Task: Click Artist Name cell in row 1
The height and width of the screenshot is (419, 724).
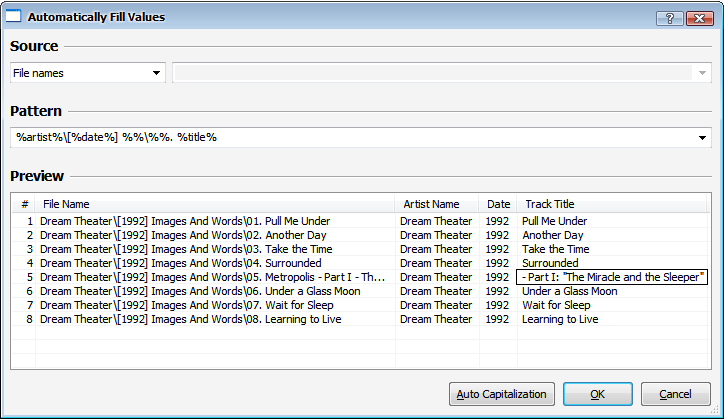Action: coord(436,221)
